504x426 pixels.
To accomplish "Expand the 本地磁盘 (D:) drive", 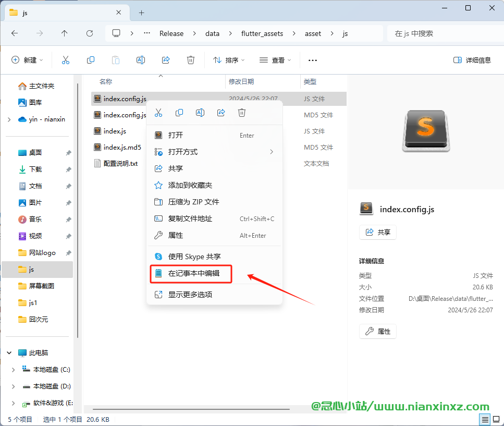I will pos(13,386).
